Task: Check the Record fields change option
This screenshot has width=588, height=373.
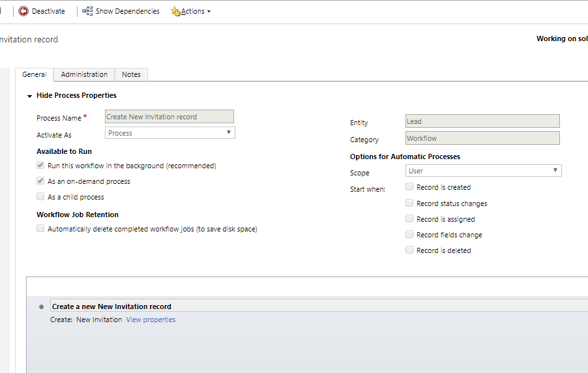Action: pos(409,235)
